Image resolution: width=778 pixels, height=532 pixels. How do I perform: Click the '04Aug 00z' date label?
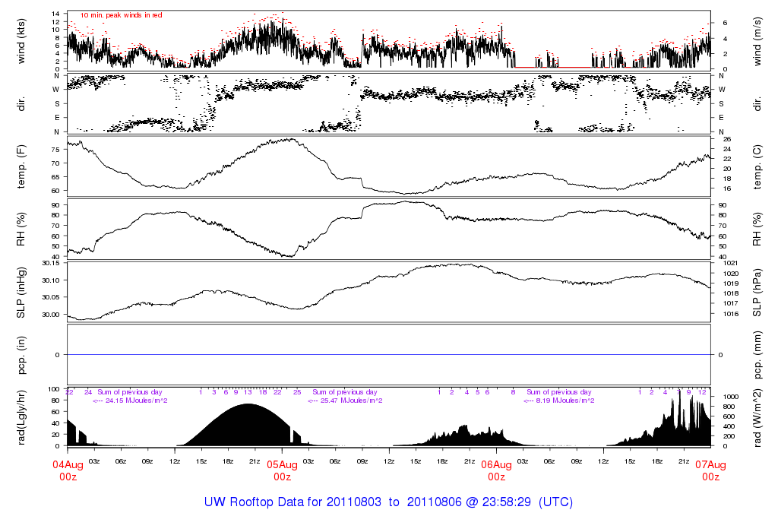(68, 470)
